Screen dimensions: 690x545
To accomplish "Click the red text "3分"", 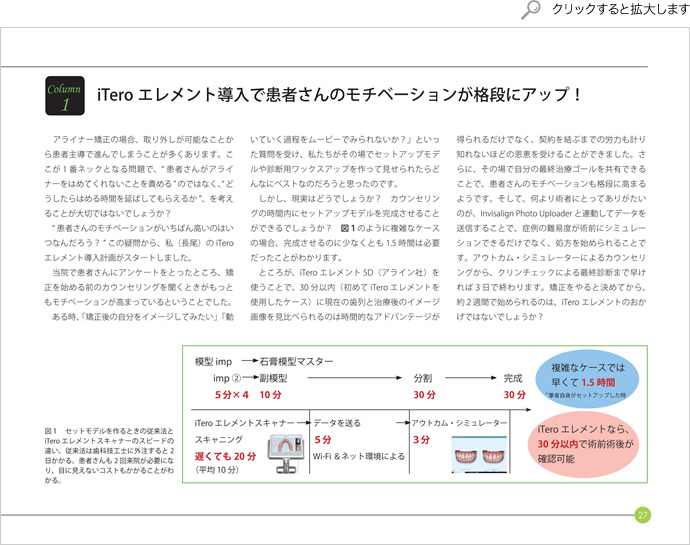I will point(421,440).
